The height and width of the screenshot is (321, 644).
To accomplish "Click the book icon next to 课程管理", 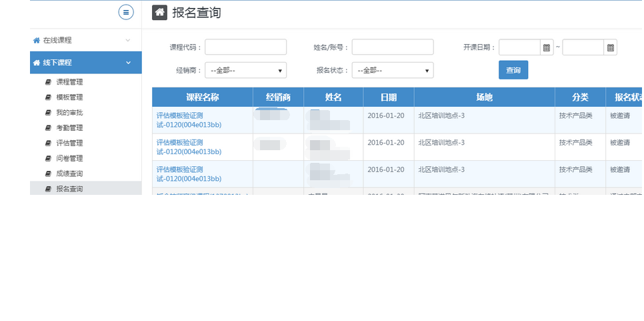I will point(48,82).
